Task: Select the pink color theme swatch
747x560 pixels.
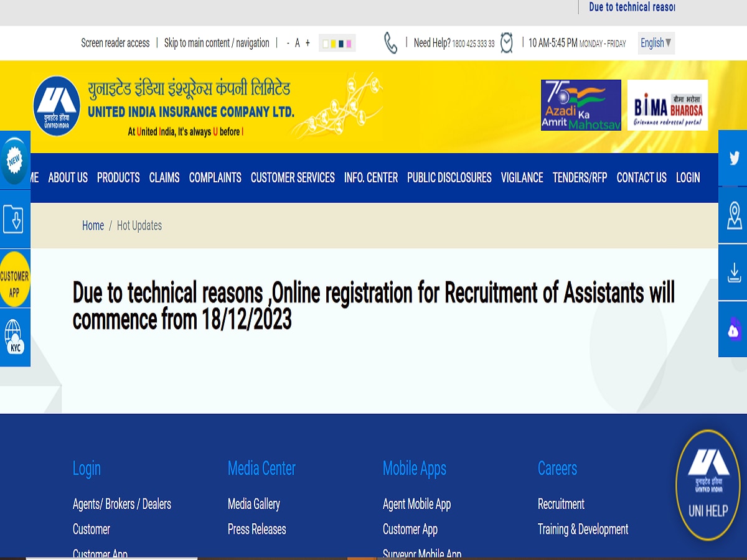Action: coord(349,44)
